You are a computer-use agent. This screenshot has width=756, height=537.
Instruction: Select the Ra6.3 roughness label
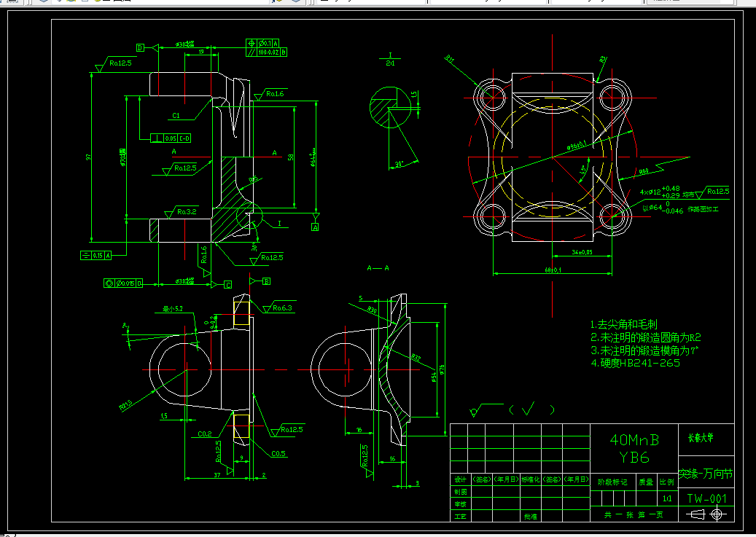point(282,308)
